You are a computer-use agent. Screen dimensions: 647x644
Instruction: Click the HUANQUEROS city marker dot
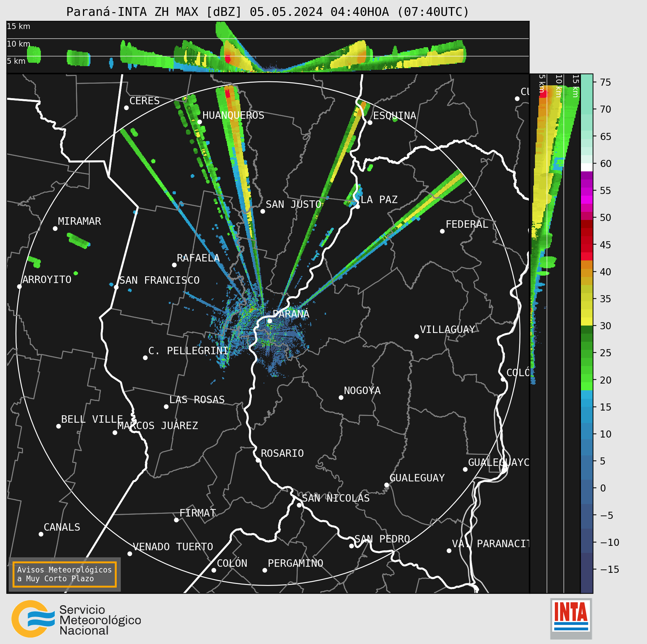tap(199, 122)
